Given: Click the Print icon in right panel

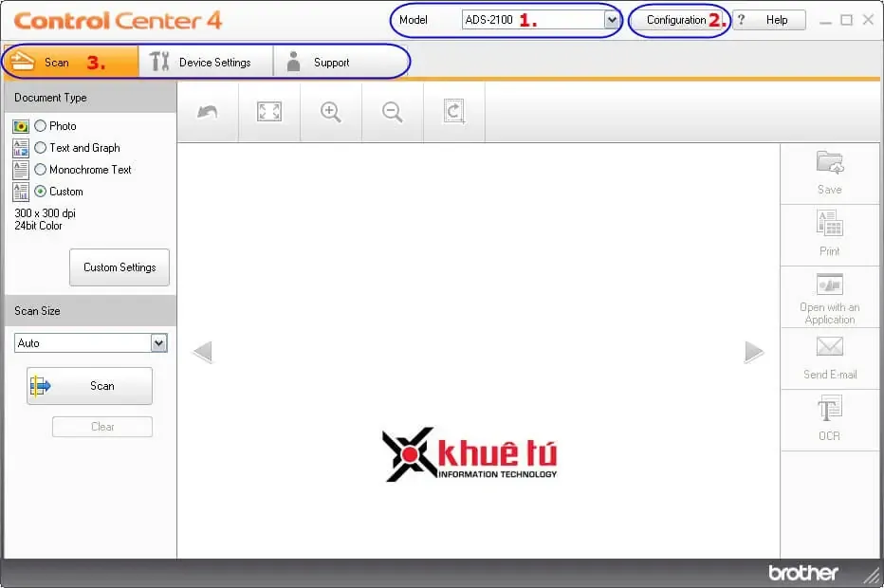Looking at the screenshot, I should 829,225.
